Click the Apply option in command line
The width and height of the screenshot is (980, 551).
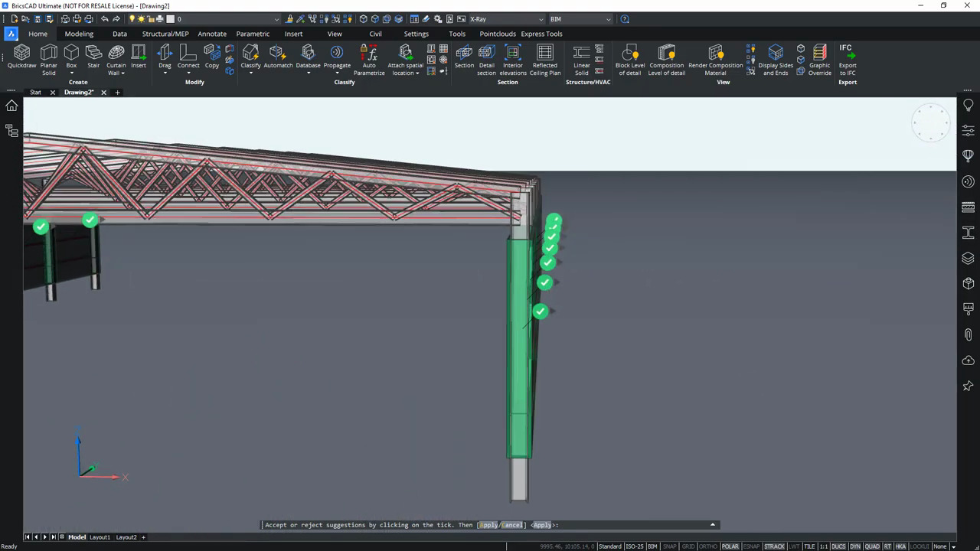click(x=488, y=525)
